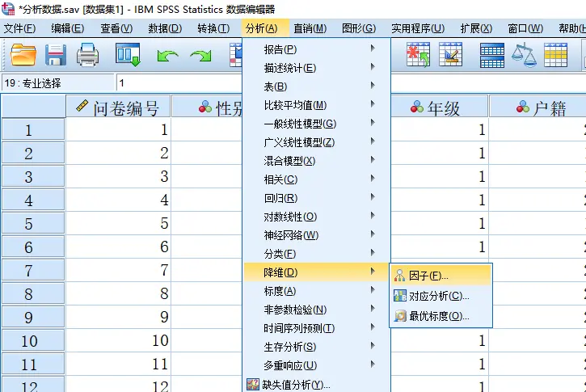Screen dimensions: 586x392
Task: Click the Insert Cases toolbar icon
Action: 418,55
